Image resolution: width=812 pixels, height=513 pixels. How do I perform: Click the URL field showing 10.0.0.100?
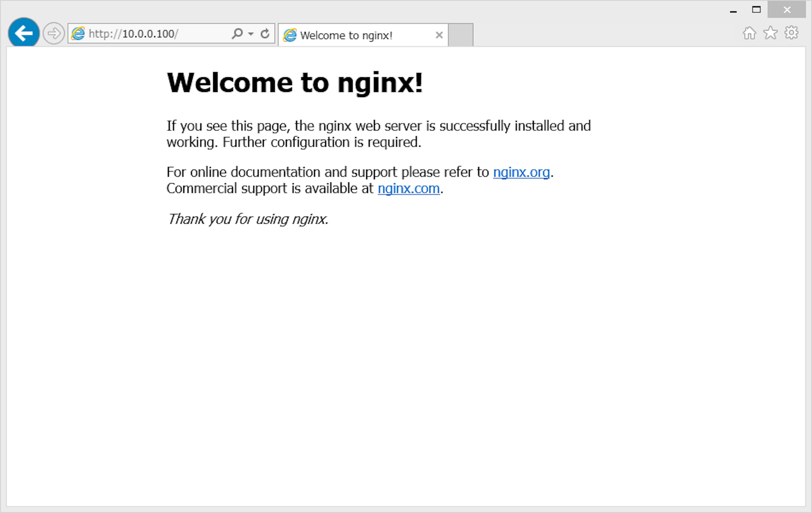[152, 34]
